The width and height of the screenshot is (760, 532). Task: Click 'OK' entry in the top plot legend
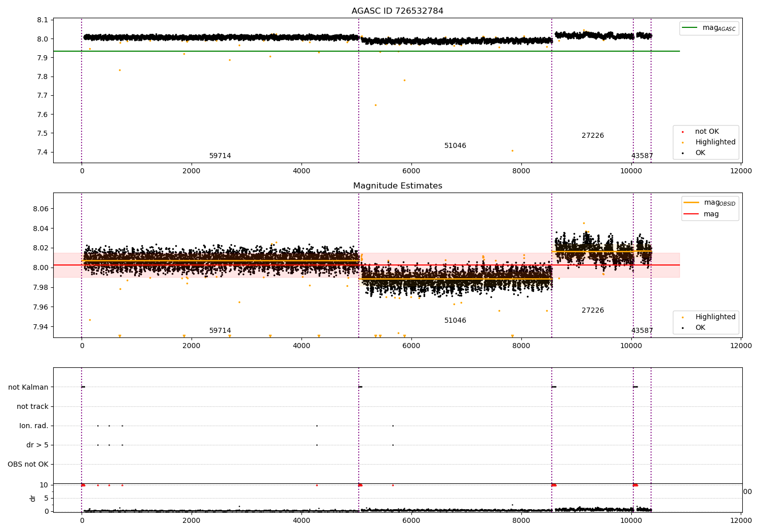(x=700, y=153)
